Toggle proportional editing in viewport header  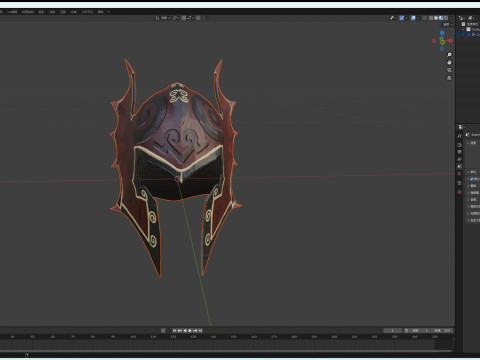pos(198,18)
